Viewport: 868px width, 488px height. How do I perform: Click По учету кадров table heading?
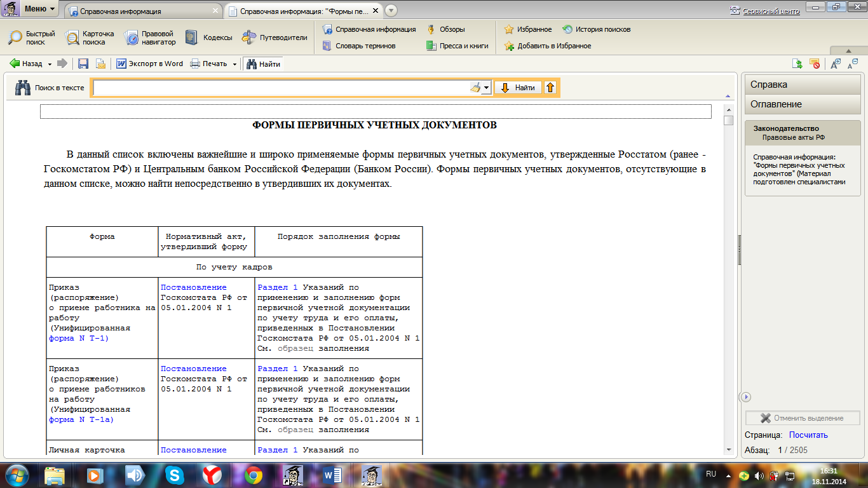coord(234,267)
